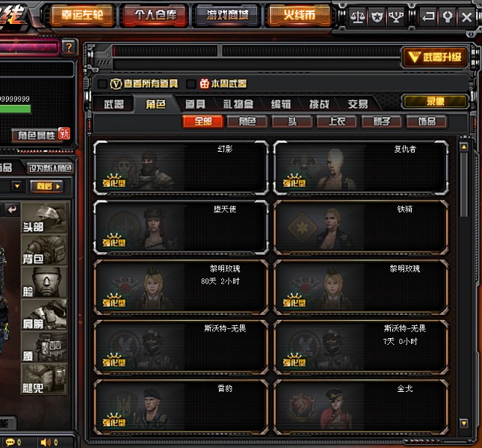Image resolution: width=482 pixels, height=448 pixels.
Task: Select the 幻影 character card
Action: (x=181, y=168)
